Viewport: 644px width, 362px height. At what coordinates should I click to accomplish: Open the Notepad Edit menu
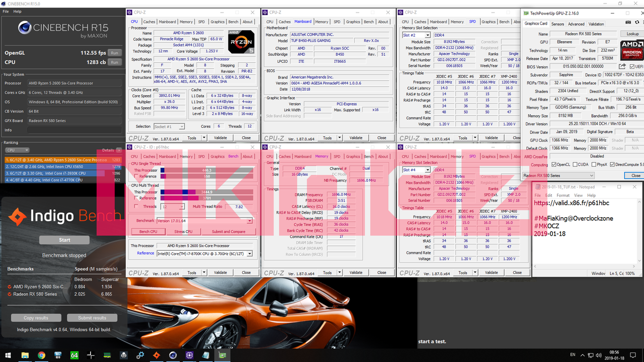coord(548,195)
